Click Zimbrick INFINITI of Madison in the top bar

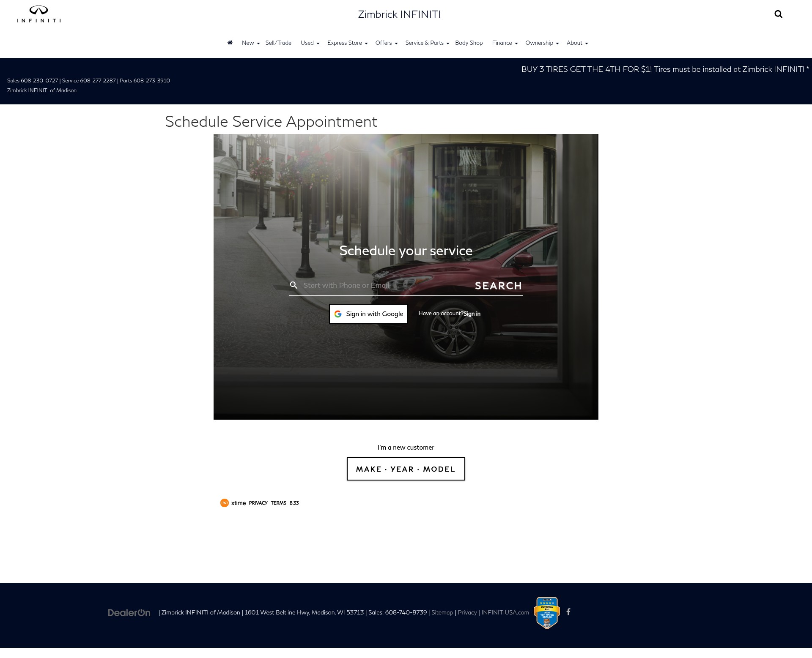click(x=42, y=90)
